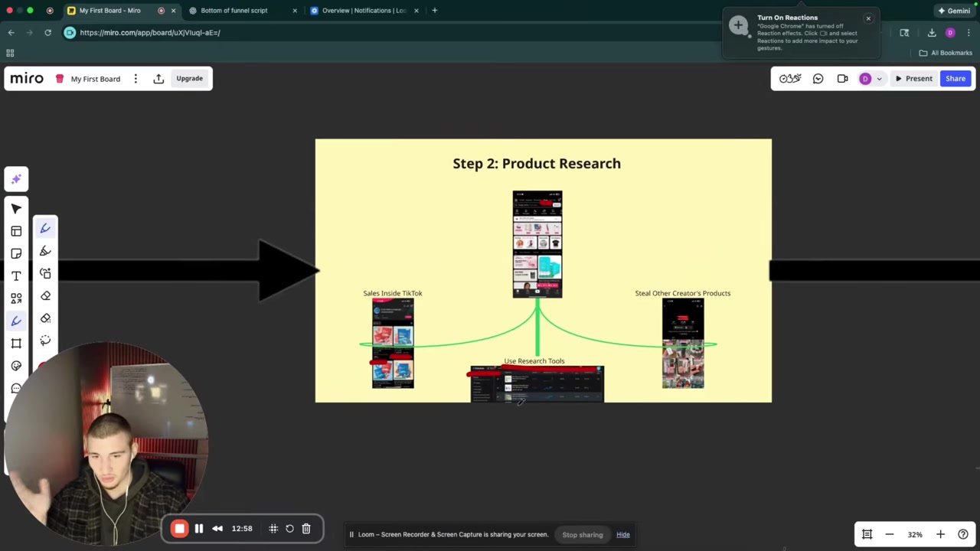Choose the Text tool in Miro toolbar
Screen dimensions: 980x551
coord(16,275)
